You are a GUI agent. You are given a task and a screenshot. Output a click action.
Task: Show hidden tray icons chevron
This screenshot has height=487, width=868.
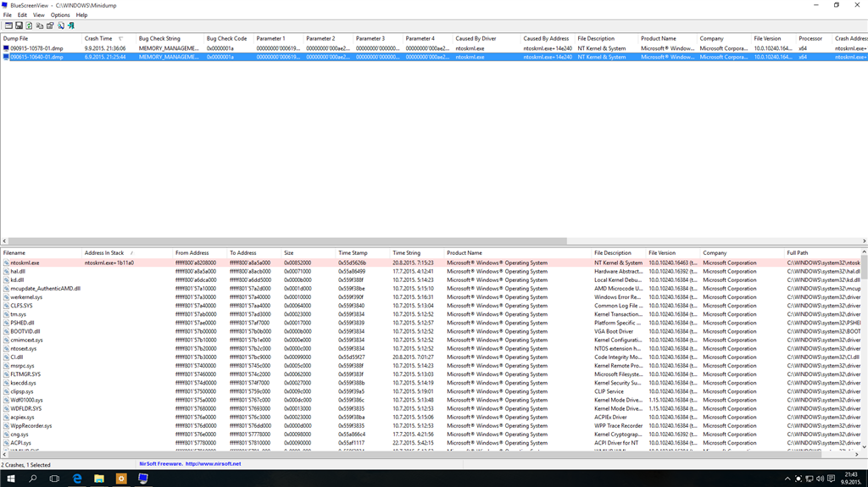(x=787, y=479)
